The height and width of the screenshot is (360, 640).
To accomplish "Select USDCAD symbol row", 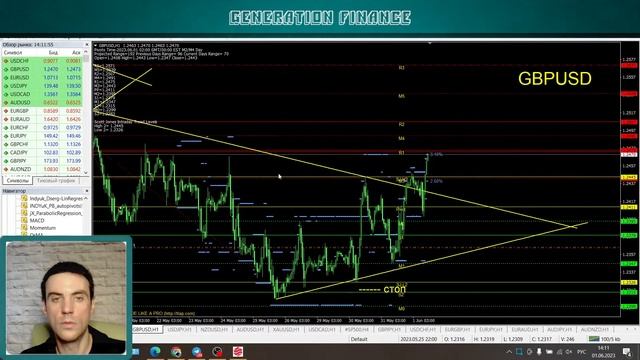I will 42,94.
